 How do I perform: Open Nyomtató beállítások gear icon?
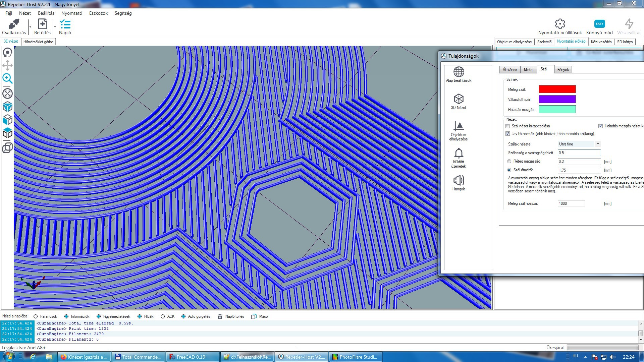560,24
